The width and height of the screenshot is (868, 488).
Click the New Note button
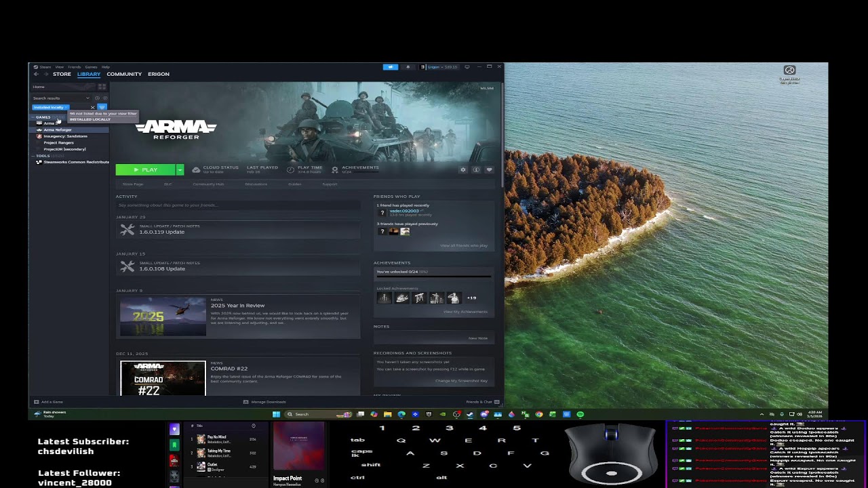(478, 338)
